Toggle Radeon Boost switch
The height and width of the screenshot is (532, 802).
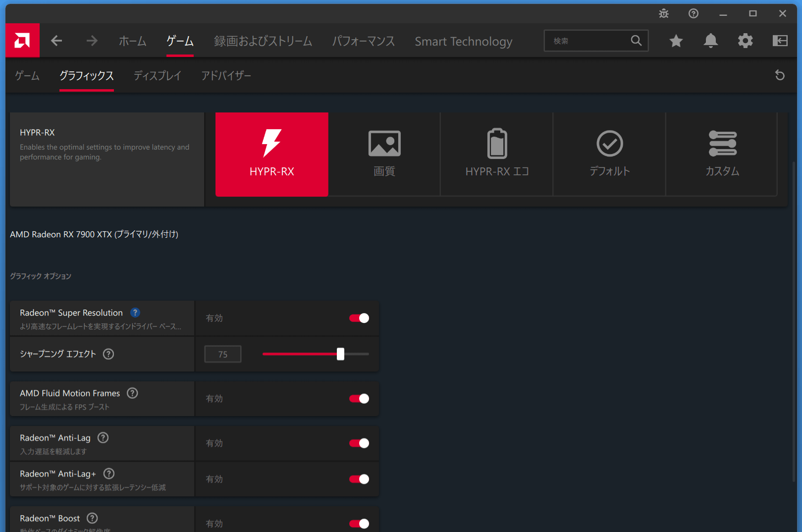click(x=359, y=524)
